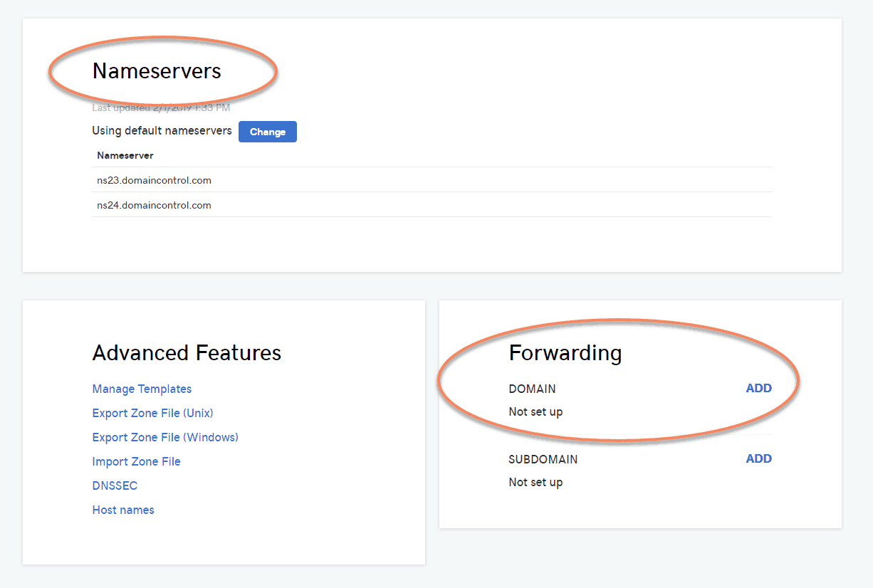The width and height of the screenshot is (873, 588).
Task: Open Import Zone File
Action: [x=136, y=461]
